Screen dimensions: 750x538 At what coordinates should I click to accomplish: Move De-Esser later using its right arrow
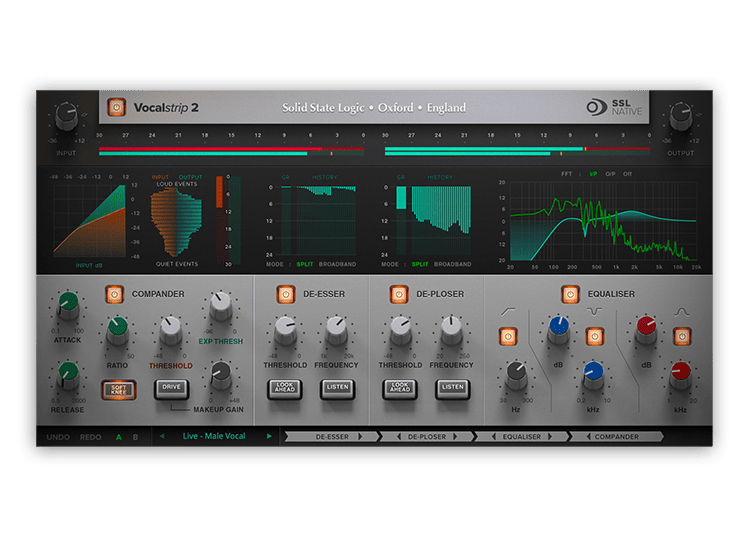(361, 437)
